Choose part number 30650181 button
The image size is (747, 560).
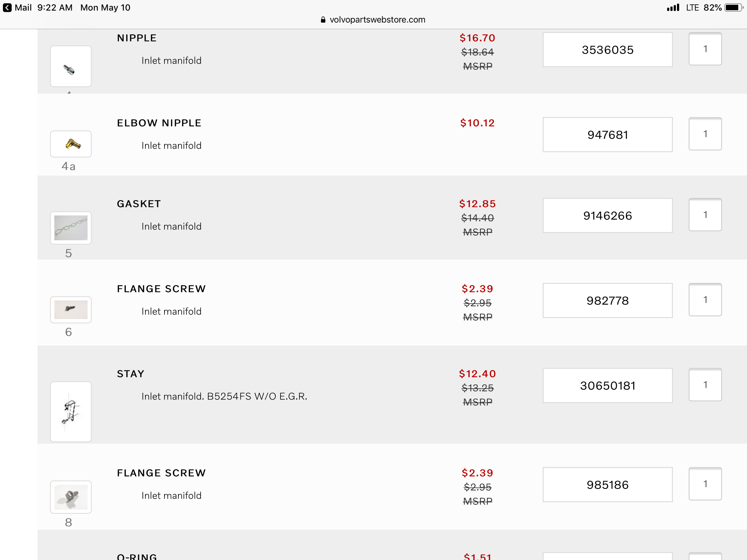point(607,385)
